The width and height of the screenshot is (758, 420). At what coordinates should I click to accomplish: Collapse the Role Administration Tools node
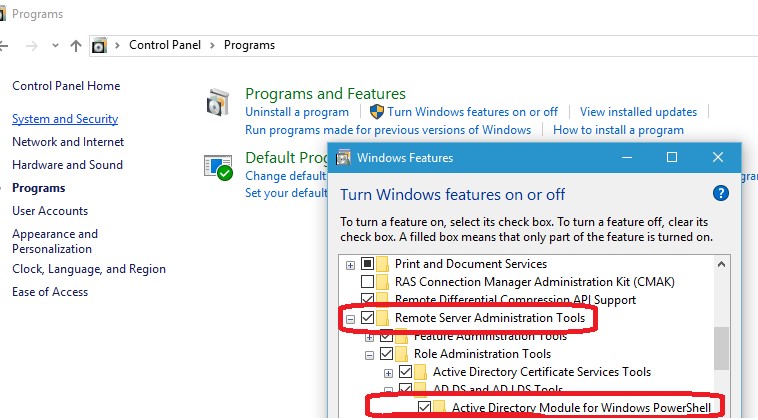point(369,355)
